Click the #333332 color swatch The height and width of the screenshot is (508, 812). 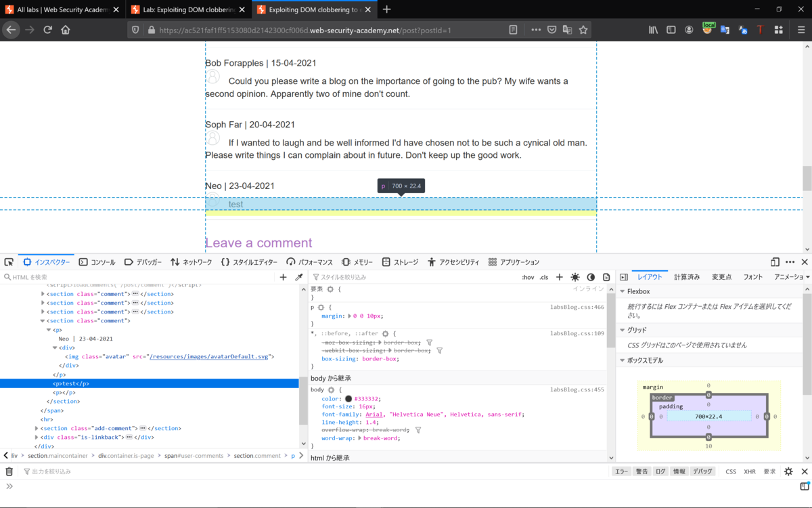pyautogui.click(x=348, y=399)
